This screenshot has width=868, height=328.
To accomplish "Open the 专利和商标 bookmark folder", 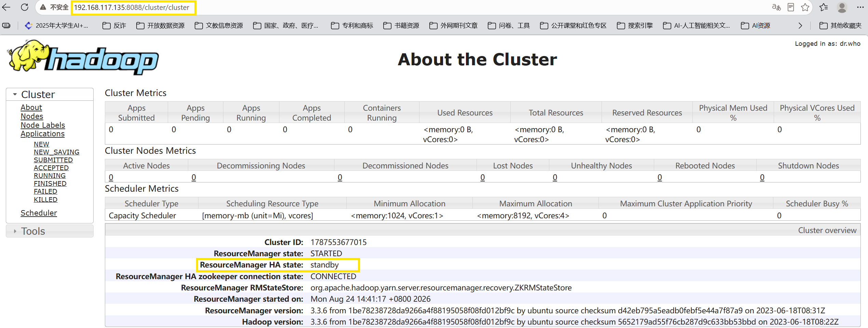I will [352, 26].
